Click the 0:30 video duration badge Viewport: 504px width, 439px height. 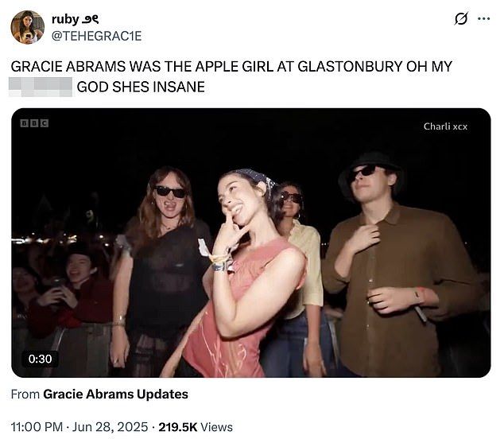(x=40, y=359)
